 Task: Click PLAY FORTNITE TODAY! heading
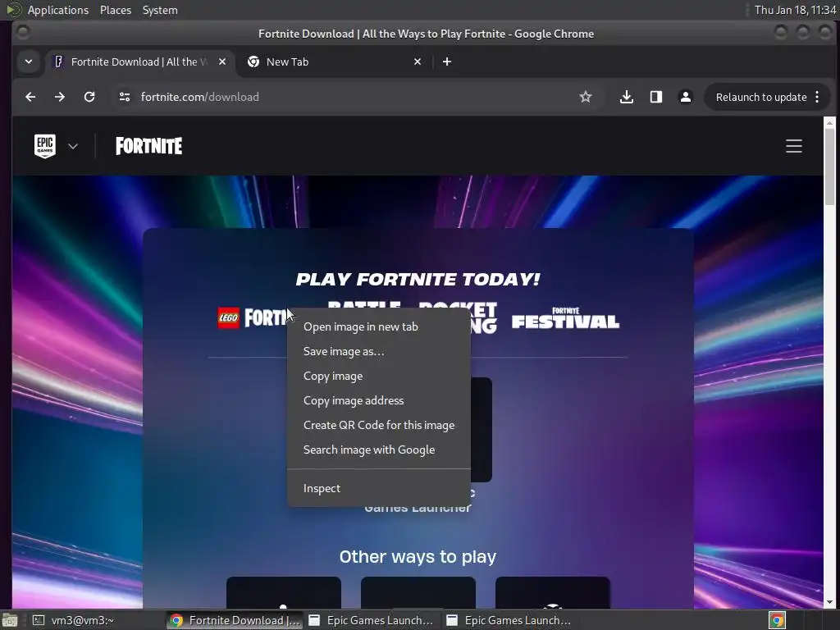coord(418,279)
